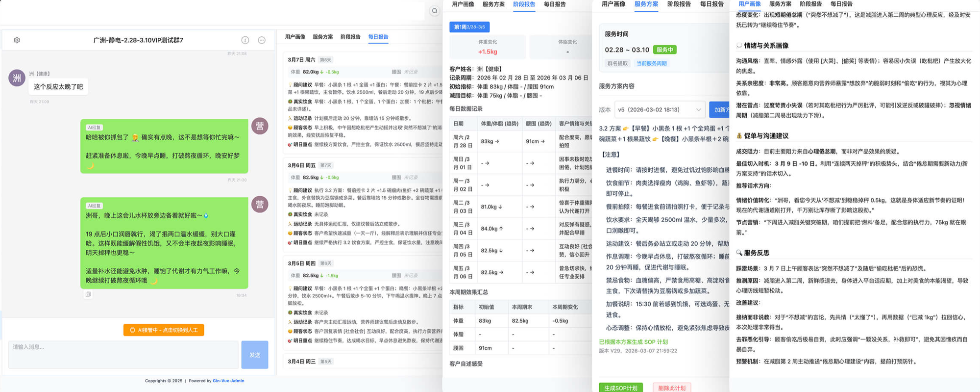
Task: Click the 删除此计划 button
Action: tap(672, 388)
